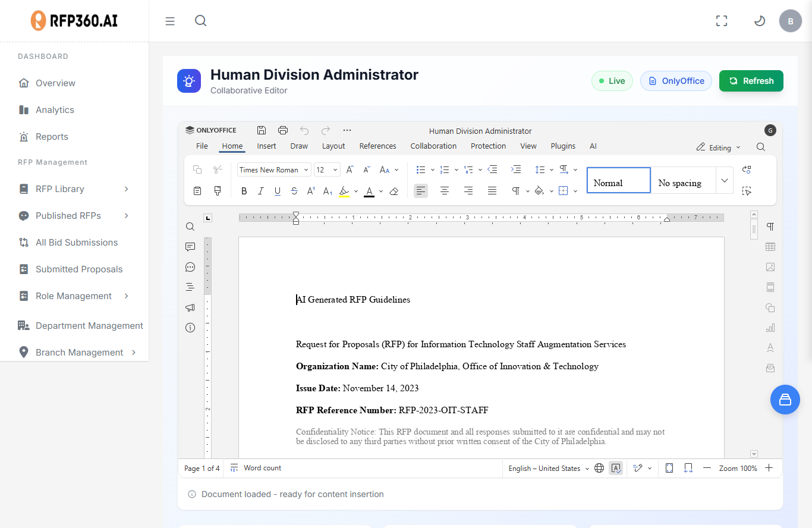Open the Times New Roman font dropdown
812x528 pixels.
(x=274, y=169)
